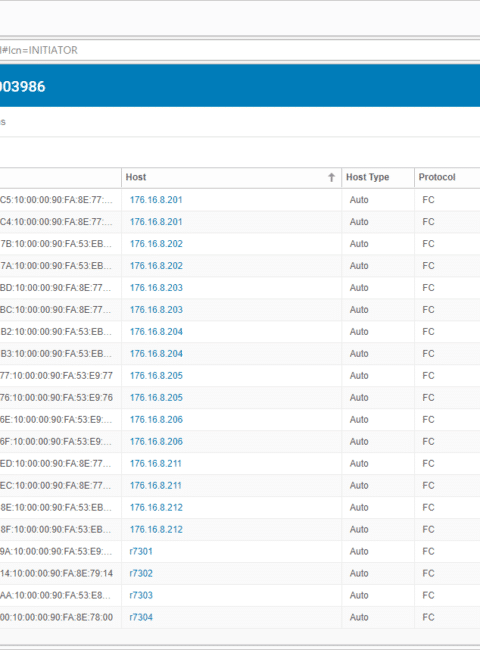The width and height of the screenshot is (480, 650).
Task: Sort by the Protocol column header
Action: pos(437,177)
